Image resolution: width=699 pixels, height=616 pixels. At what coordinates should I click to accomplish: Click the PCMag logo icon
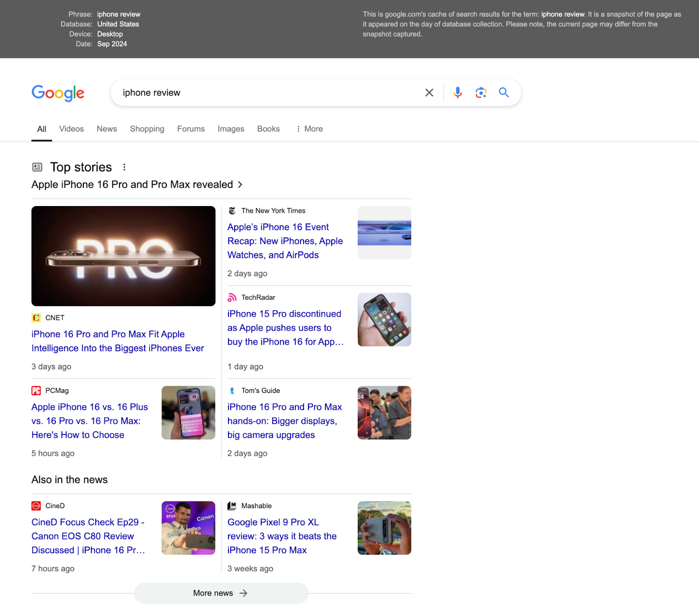pos(36,390)
